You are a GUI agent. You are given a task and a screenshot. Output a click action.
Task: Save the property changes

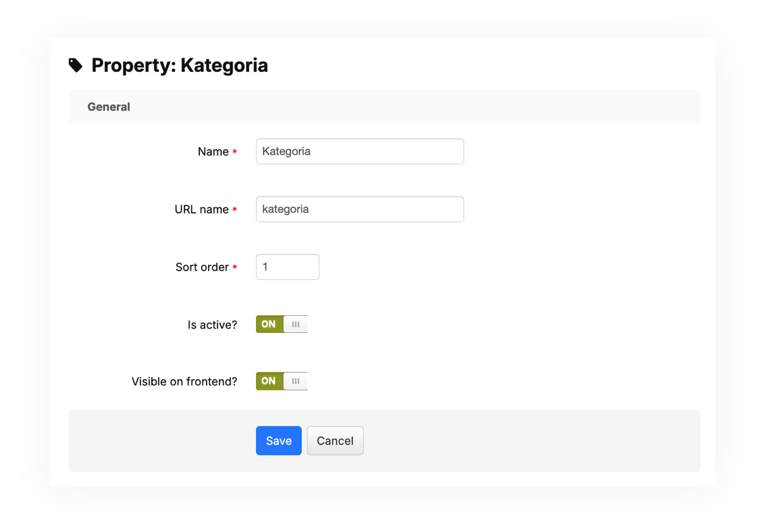point(279,440)
